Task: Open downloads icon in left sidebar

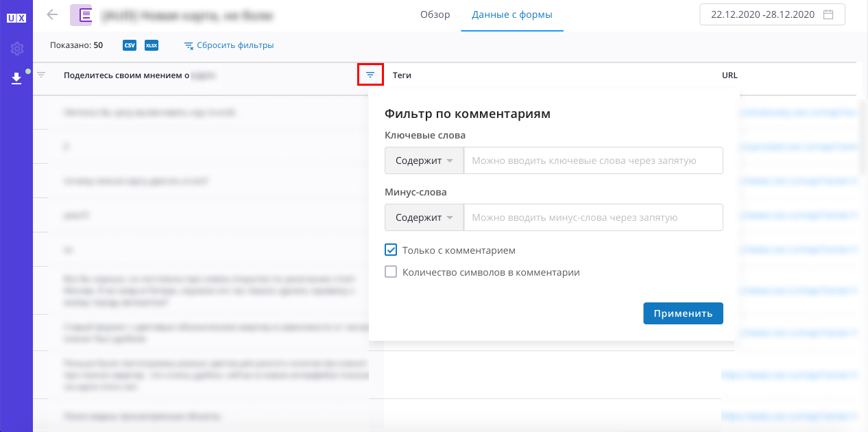Action: [x=16, y=79]
